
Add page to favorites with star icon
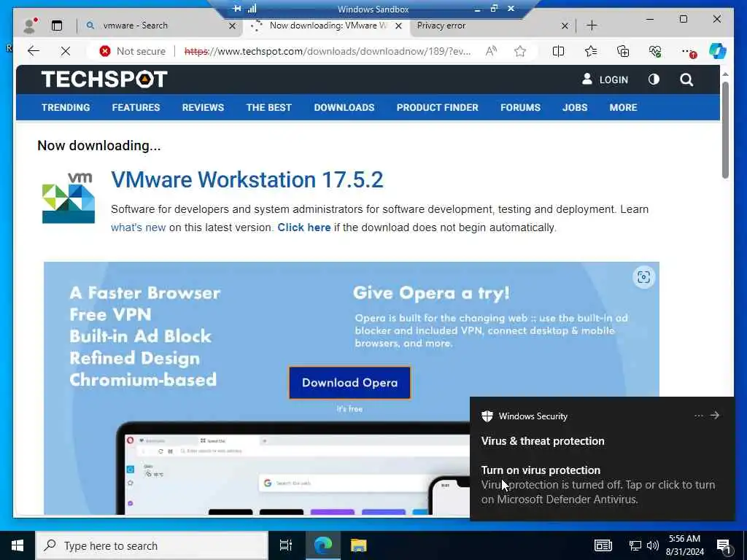(520, 51)
